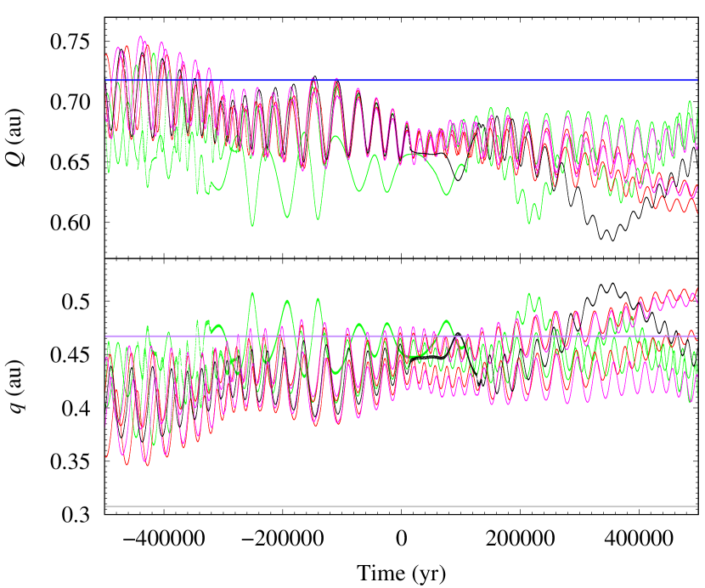Screen dimensions: 705x588
Task: Click the gray horizontal line near 0.3
Action: (x=402, y=506)
